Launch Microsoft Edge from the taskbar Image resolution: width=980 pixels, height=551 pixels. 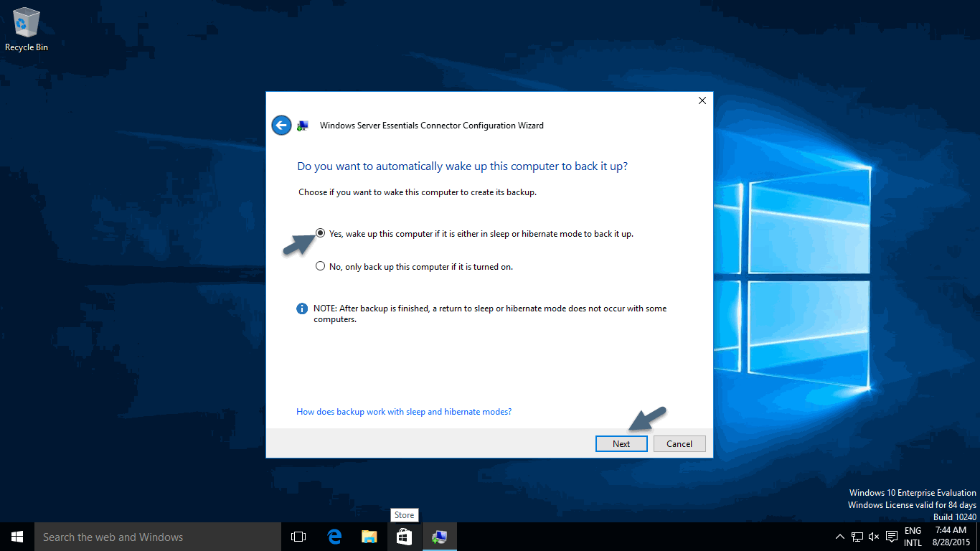334,537
